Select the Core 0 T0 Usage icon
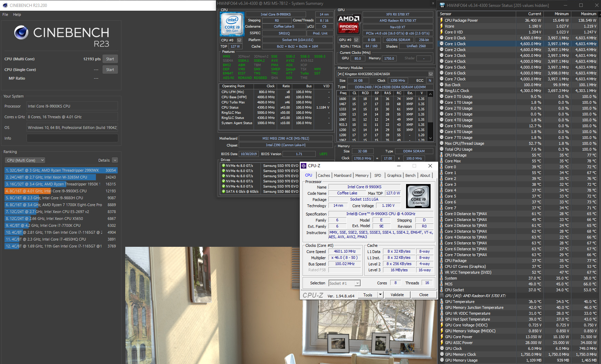 (441, 97)
